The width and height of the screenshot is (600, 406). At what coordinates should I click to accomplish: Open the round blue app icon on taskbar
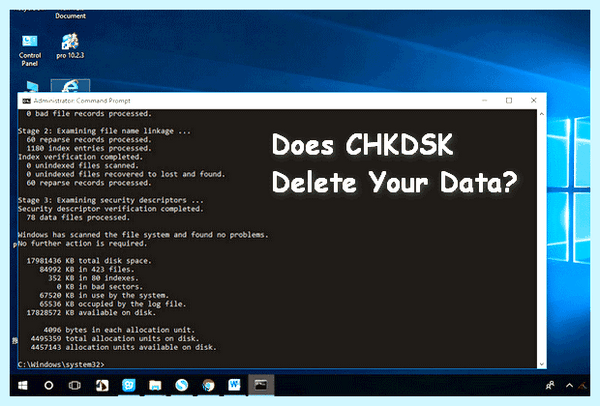(x=181, y=385)
